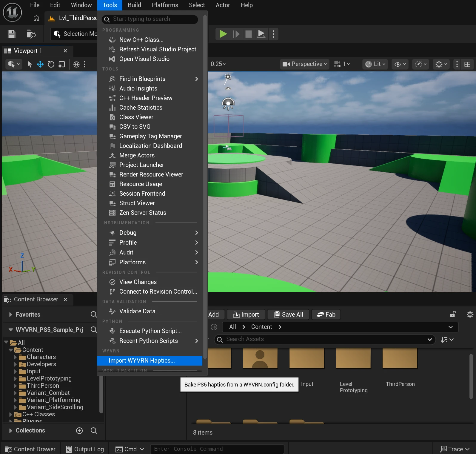The width and height of the screenshot is (476, 454).
Task: Open Content Browser settings gear
Action: pyautogui.click(x=470, y=315)
